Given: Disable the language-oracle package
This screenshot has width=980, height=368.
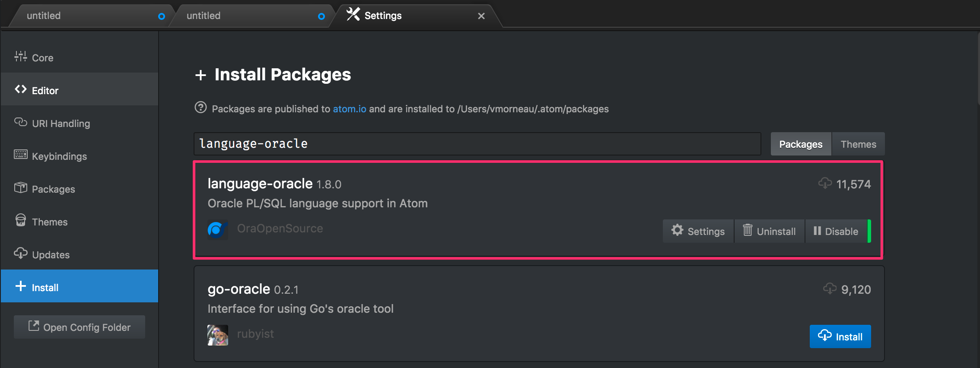Looking at the screenshot, I should click(836, 231).
